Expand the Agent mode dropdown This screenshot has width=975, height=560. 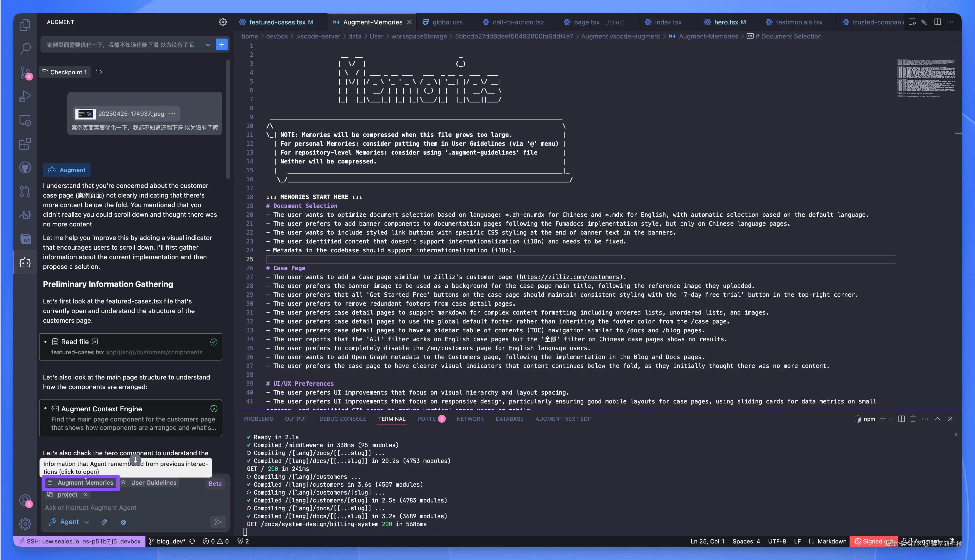tap(86, 522)
